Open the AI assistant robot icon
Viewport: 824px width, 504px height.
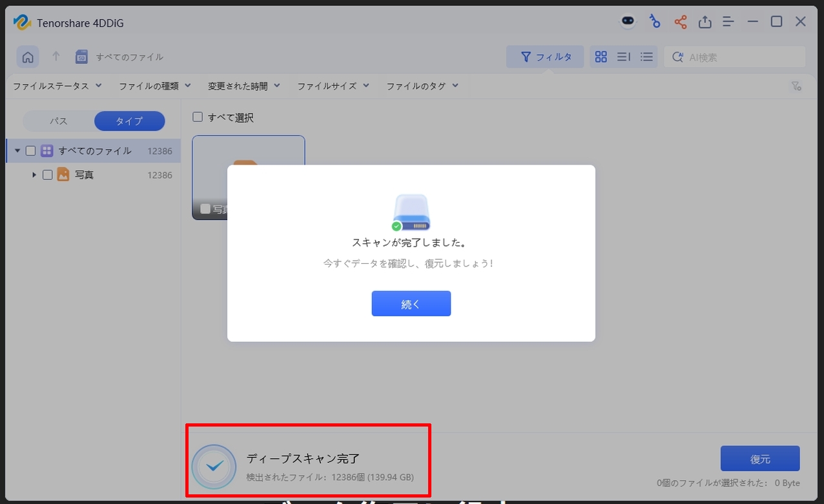click(628, 21)
